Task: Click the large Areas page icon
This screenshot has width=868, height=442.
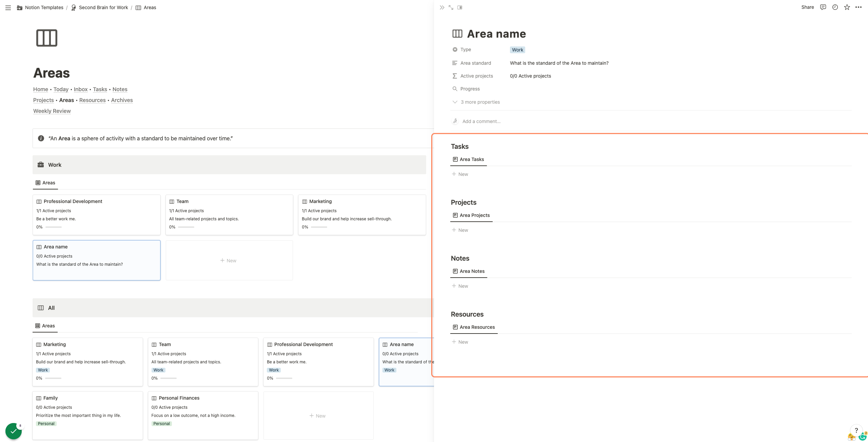Action: pos(47,38)
